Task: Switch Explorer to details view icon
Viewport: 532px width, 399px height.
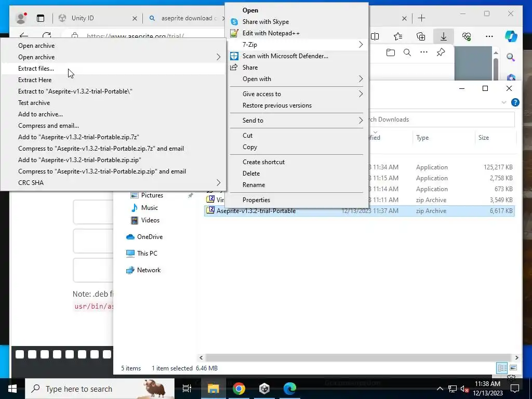Action: pos(502,368)
